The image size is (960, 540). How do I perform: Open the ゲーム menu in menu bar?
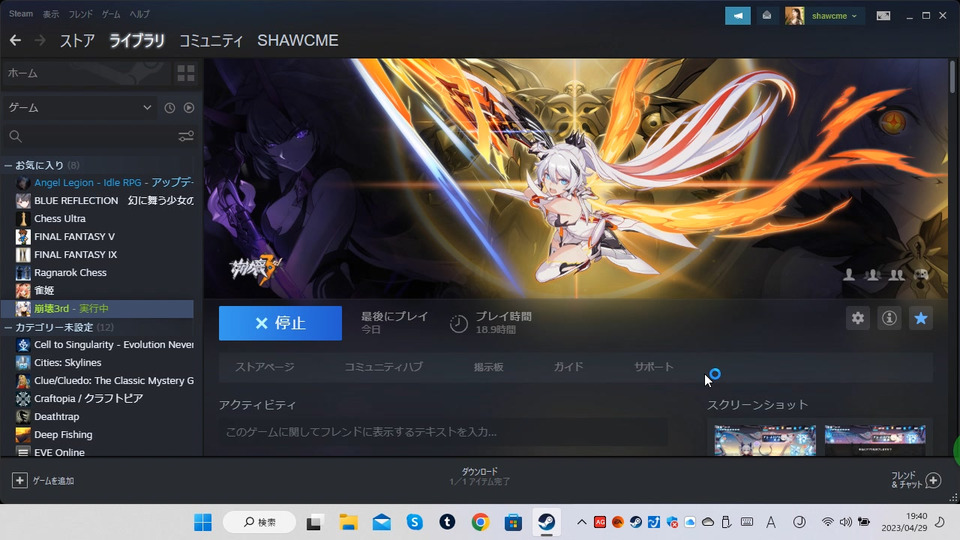click(x=111, y=13)
